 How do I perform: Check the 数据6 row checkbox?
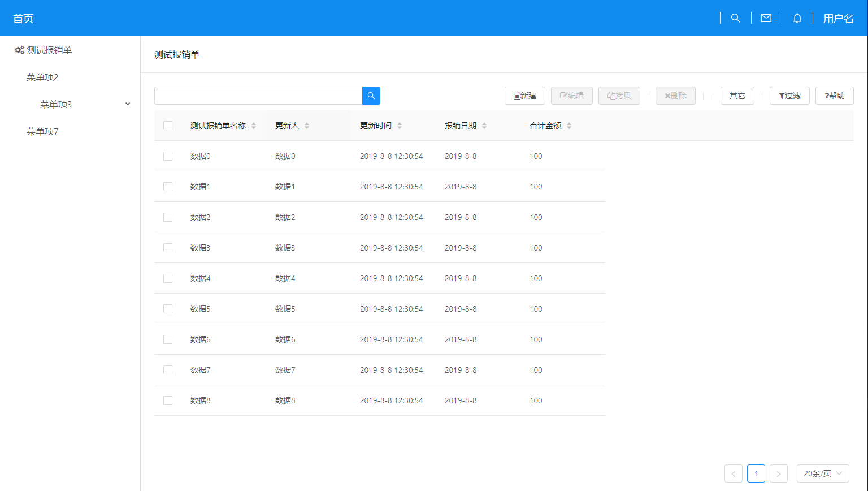tap(168, 339)
